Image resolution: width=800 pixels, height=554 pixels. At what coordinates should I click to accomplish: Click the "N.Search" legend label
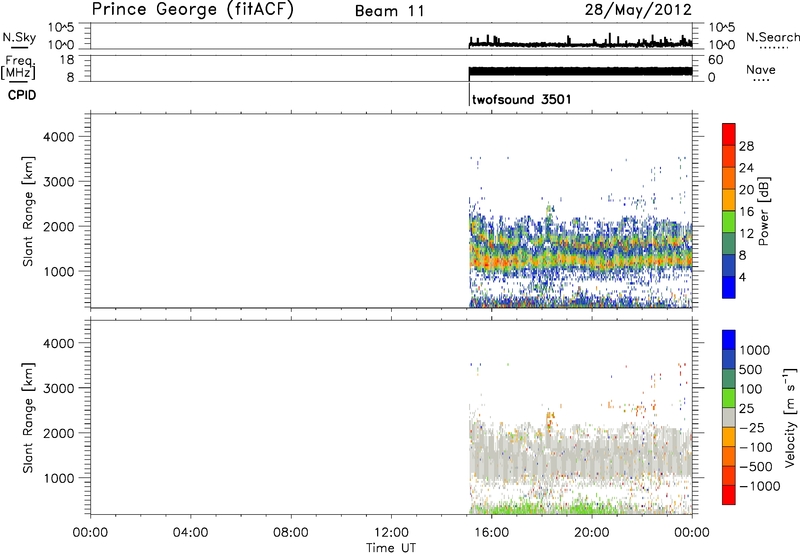pos(772,37)
